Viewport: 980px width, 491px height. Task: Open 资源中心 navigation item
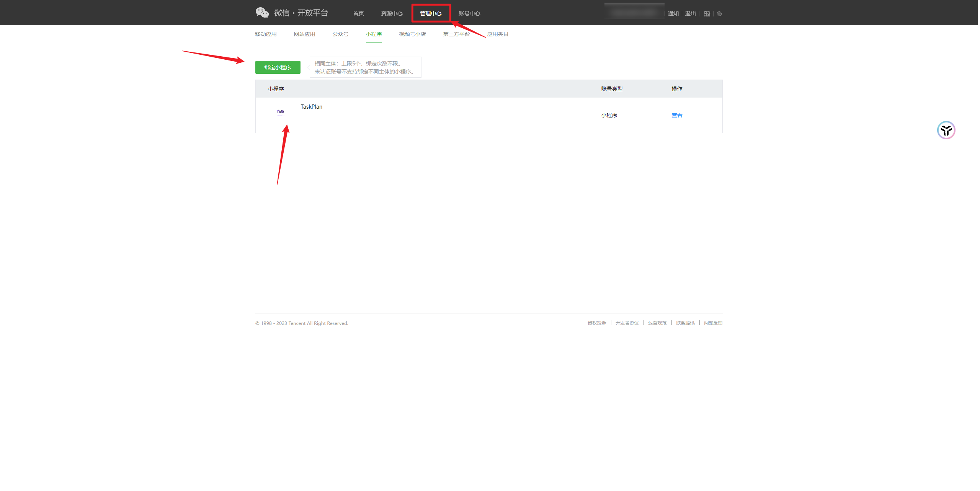(x=392, y=13)
